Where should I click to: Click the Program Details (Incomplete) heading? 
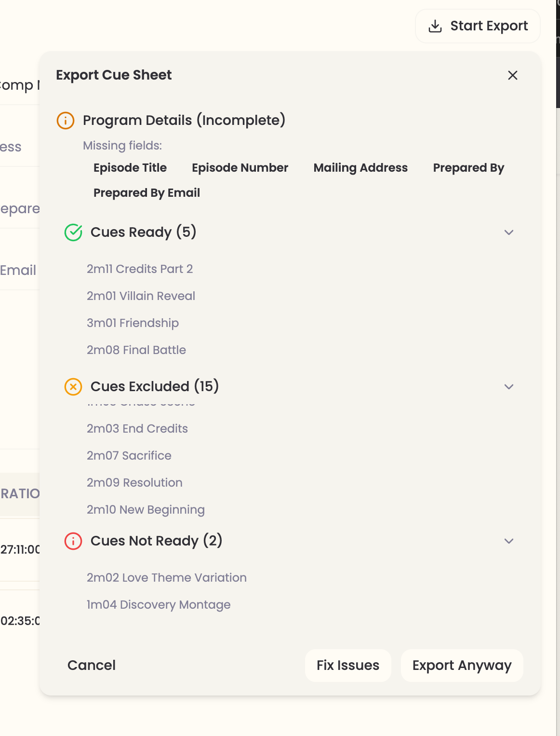pos(184,121)
